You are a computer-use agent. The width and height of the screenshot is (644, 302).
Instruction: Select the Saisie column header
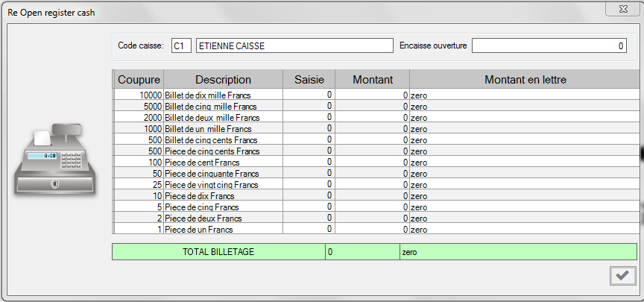[309, 80]
